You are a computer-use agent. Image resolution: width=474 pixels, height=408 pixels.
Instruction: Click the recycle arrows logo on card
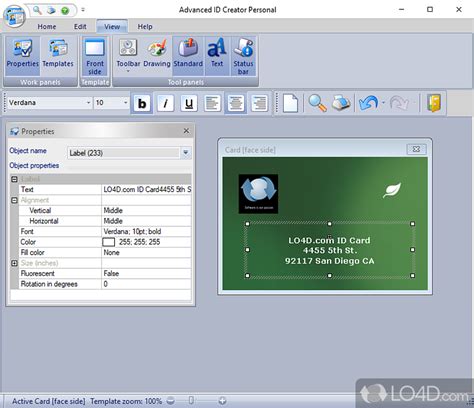(258, 194)
